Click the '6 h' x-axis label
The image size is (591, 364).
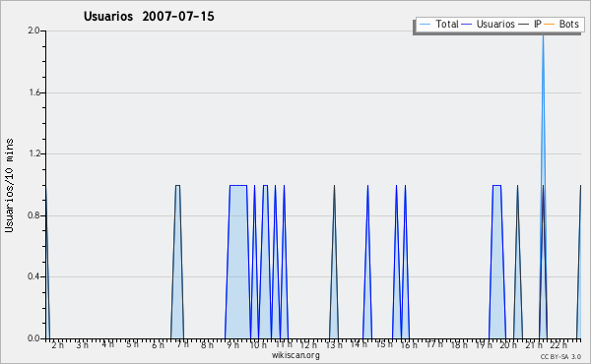click(158, 345)
